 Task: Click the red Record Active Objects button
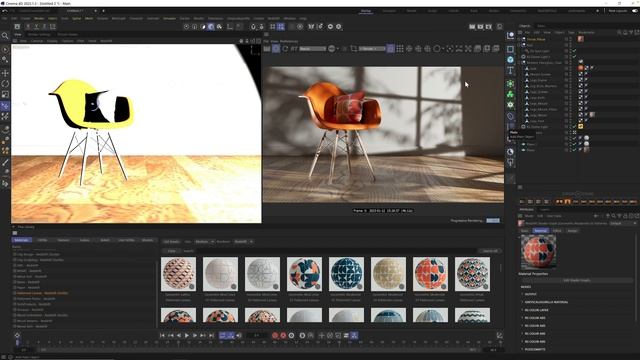(x=275, y=336)
